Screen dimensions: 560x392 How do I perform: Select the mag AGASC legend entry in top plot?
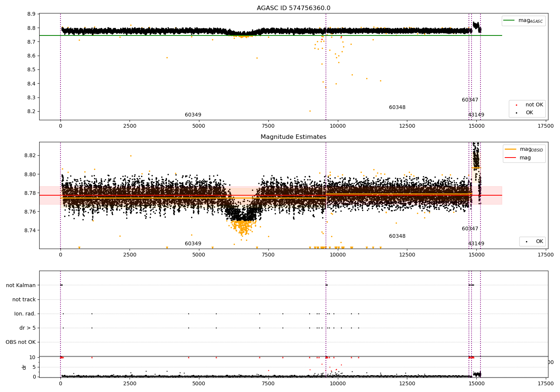click(523, 21)
